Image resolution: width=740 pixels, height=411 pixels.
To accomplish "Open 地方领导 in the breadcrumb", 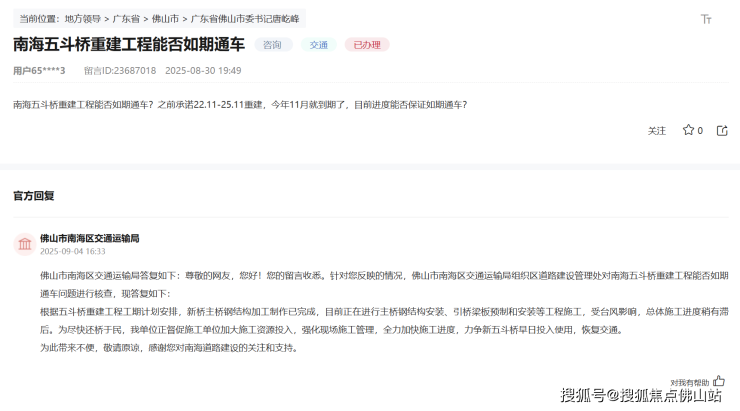I will [82, 18].
